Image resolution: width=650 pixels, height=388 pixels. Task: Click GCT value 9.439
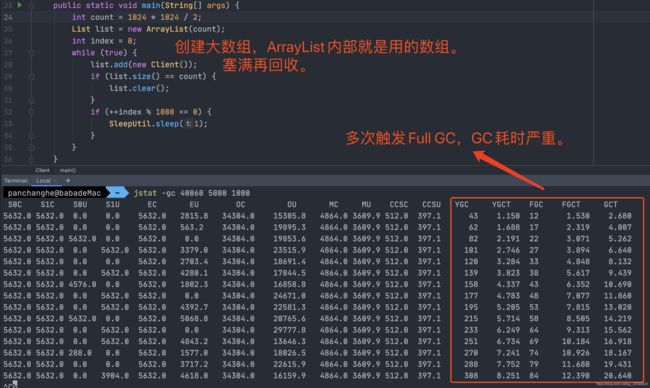tap(620, 273)
